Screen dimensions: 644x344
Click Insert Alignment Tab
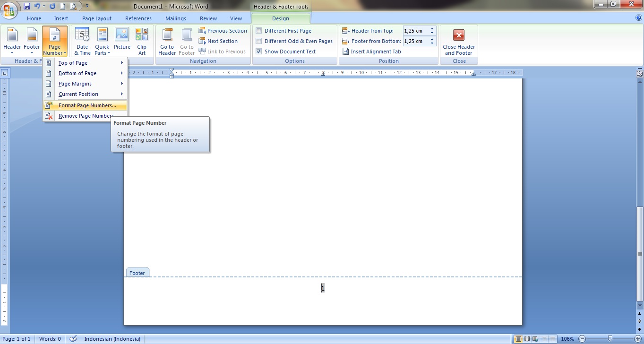(371, 52)
